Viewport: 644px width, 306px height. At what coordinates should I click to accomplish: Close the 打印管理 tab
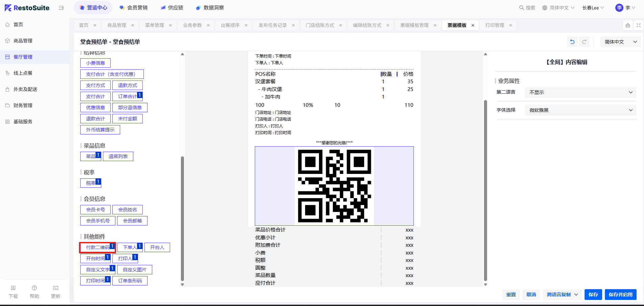511,25
